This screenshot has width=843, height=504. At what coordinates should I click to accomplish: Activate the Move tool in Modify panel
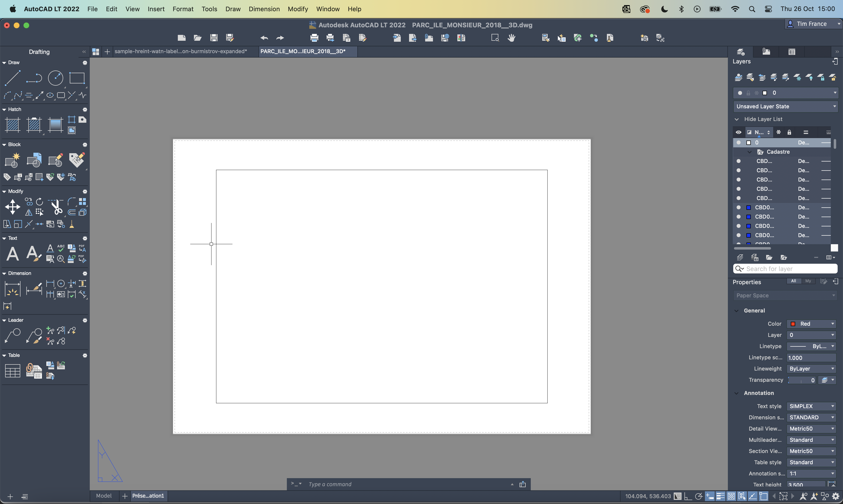click(x=12, y=207)
